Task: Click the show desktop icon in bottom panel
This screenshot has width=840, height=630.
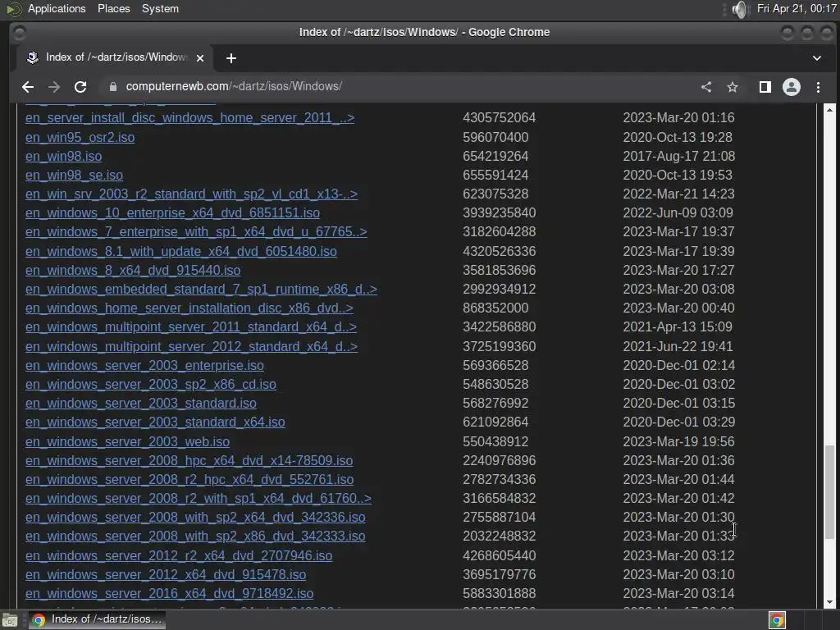Action: (x=10, y=620)
